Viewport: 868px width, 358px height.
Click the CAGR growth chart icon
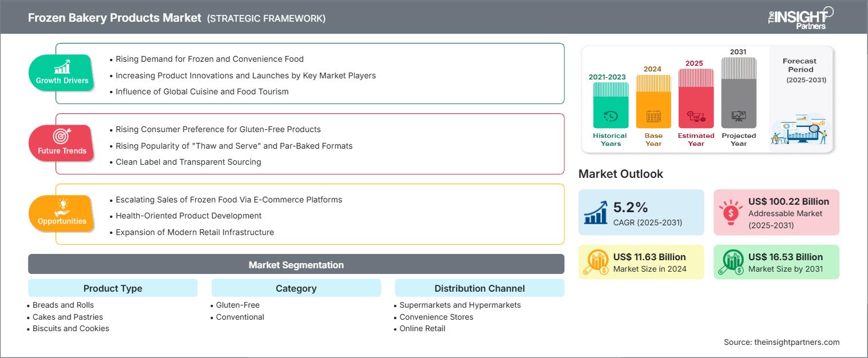click(x=596, y=212)
